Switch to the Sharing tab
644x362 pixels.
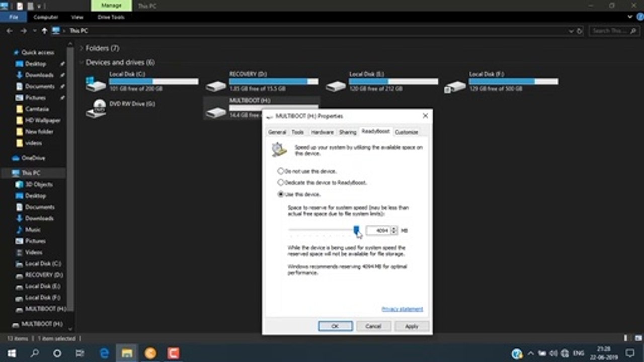tap(348, 132)
